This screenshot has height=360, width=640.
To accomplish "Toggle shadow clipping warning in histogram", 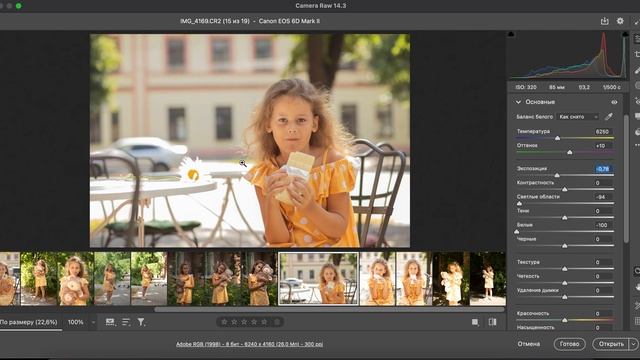I will coord(511,35).
